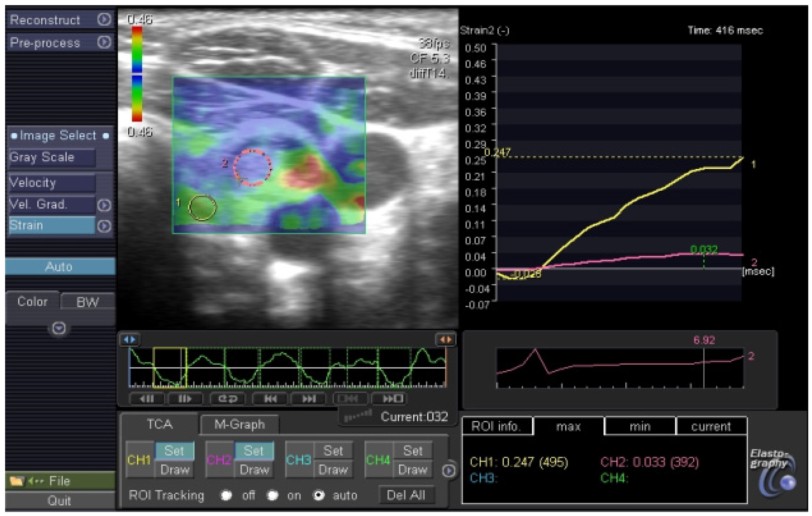The image size is (812, 516).
Task: Click the arrow icon beside Reconstruct
Action: click(104, 19)
